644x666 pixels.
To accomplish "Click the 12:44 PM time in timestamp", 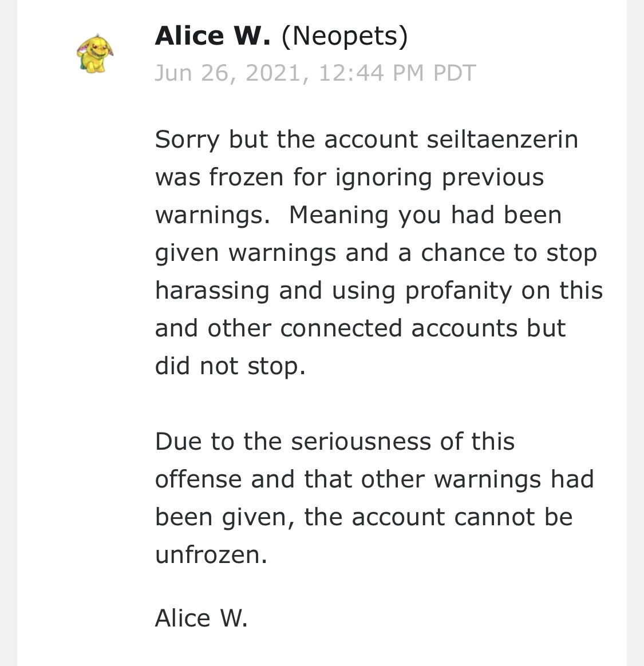I will tap(372, 73).
